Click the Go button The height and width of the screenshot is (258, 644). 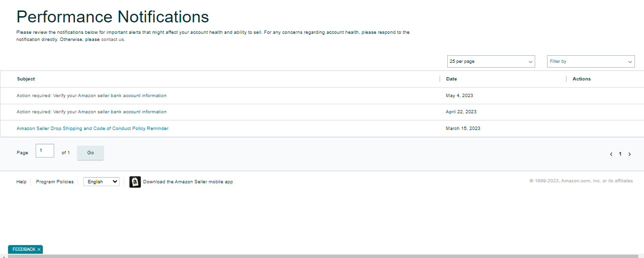(x=90, y=153)
